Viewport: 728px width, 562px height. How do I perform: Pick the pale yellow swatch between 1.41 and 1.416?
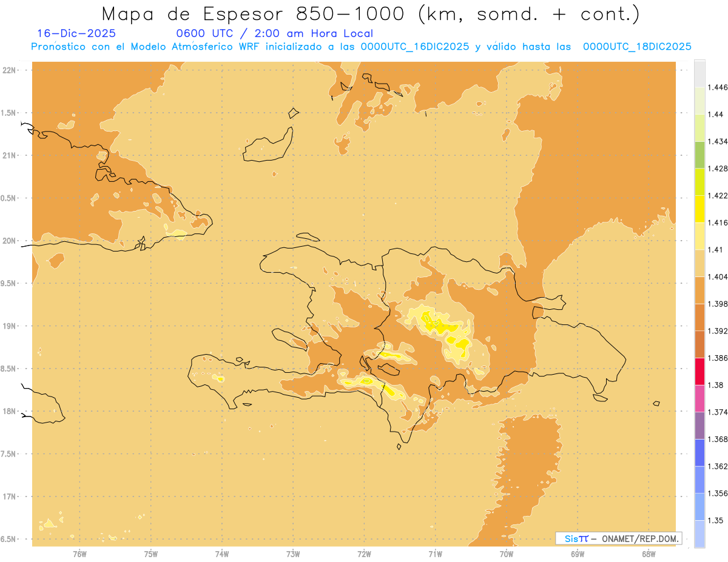(699, 236)
